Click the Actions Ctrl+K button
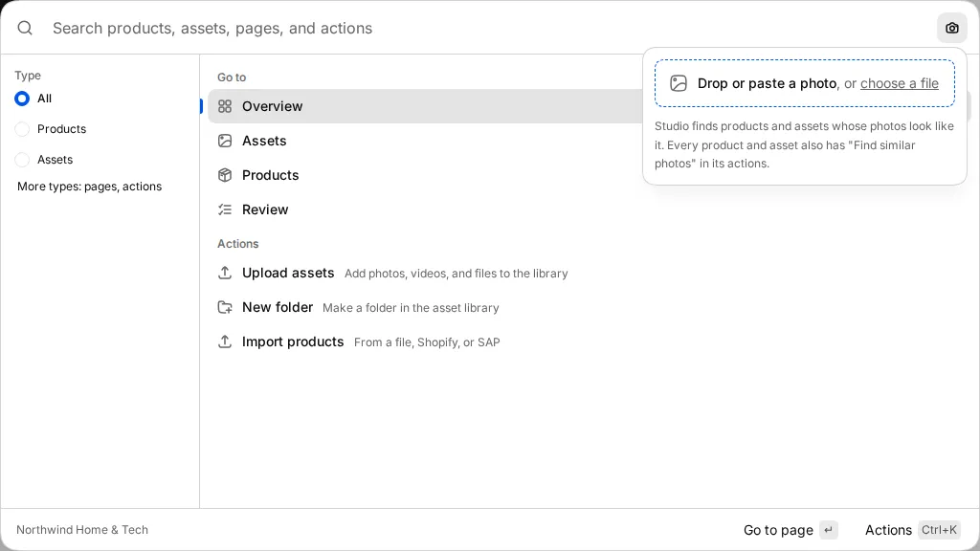The image size is (980, 551). click(912, 530)
